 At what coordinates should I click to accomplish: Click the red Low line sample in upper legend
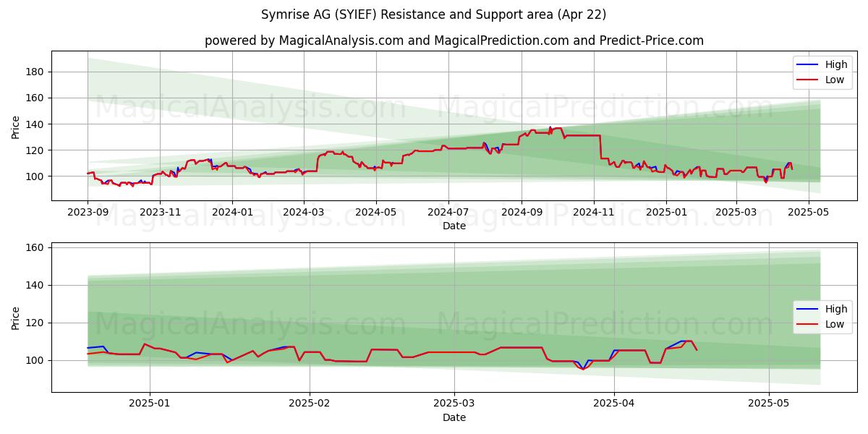pyautogui.click(x=808, y=80)
